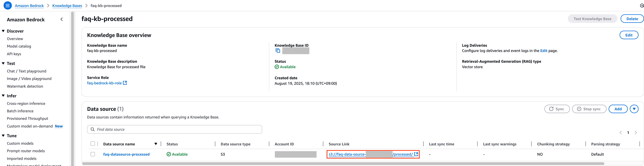Screen dimensions: 644x166
Task: Click Stop sync button
Action: (589, 109)
